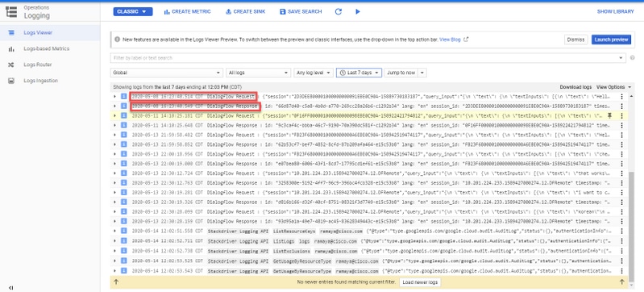Open the Logs-based Metrics page

tap(47, 48)
